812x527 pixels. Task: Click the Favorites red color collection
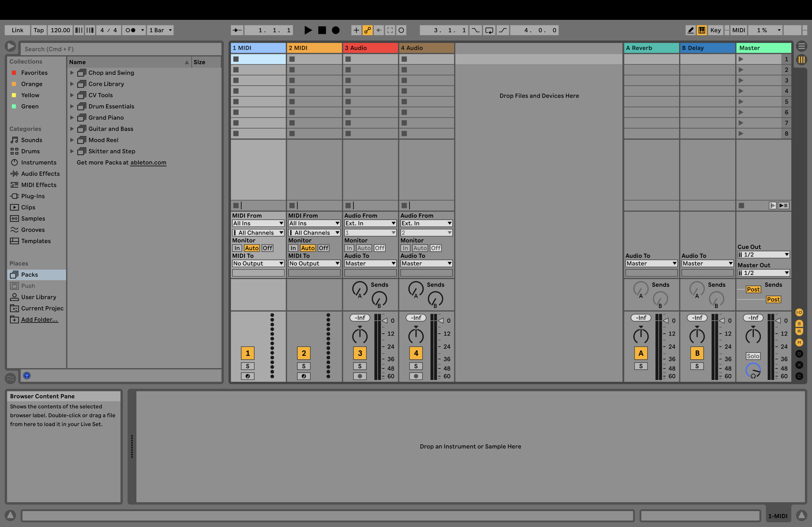click(x=34, y=73)
